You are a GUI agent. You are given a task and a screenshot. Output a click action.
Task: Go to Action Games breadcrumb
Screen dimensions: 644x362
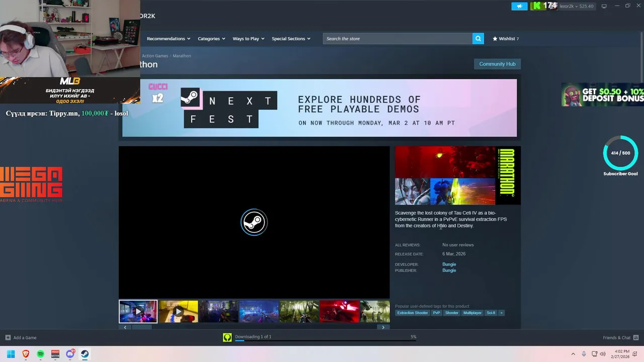(155, 56)
